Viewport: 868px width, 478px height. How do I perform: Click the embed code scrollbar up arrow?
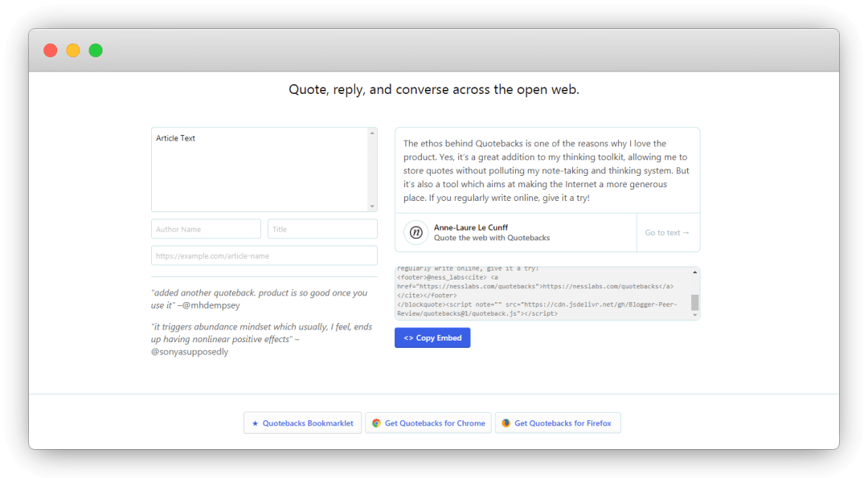coord(694,272)
